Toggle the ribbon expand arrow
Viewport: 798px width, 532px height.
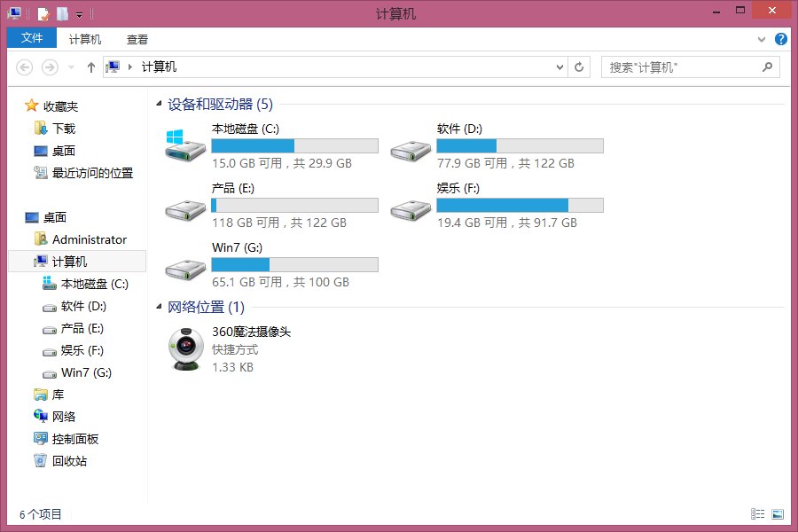761,39
